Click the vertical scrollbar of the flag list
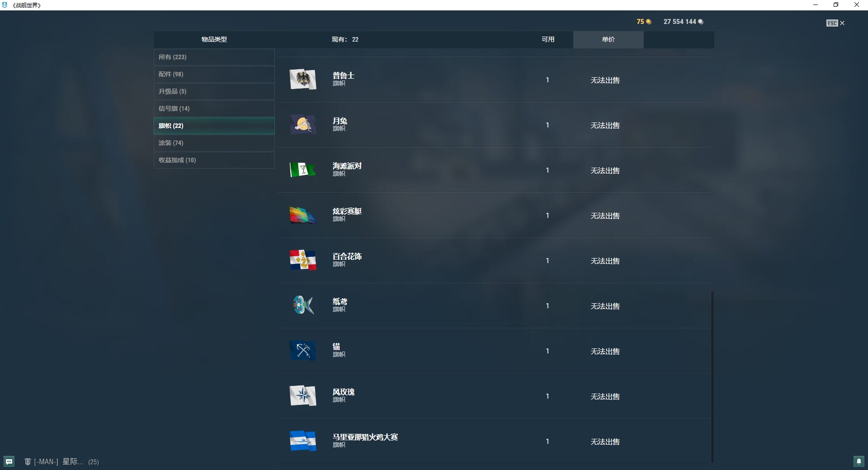Image resolution: width=868 pixels, height=470 pixels. pyautogui.click(x=712, y=376)
